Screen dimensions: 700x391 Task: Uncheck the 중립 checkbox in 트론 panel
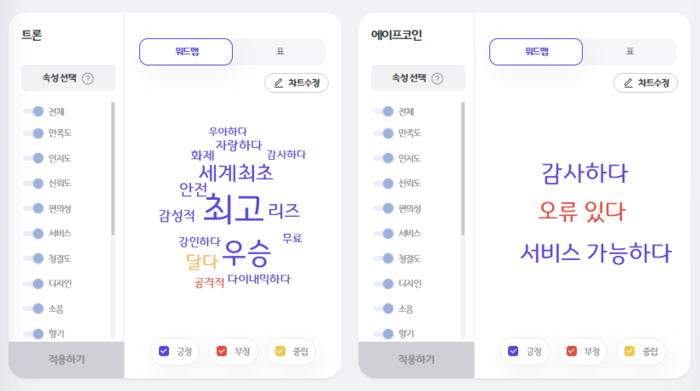[x=280, y=351]
